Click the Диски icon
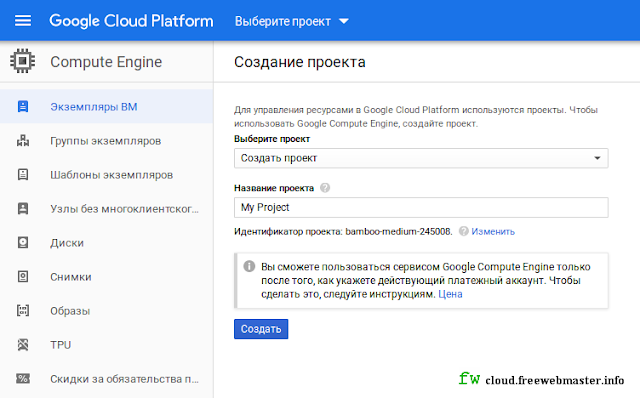The height and width of the screenshot is (398, 640). [x=23, y=242]
